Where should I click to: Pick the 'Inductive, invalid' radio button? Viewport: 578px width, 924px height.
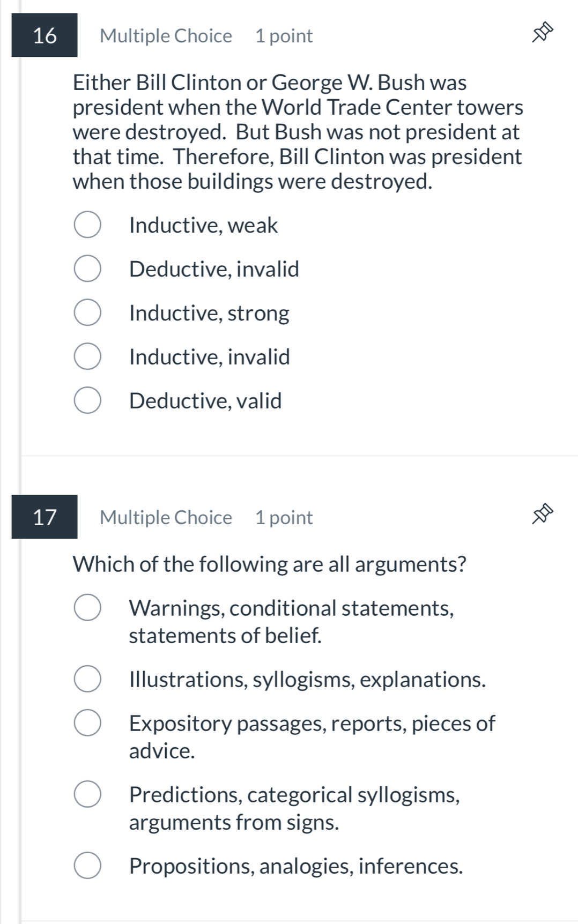click(87, 357)
